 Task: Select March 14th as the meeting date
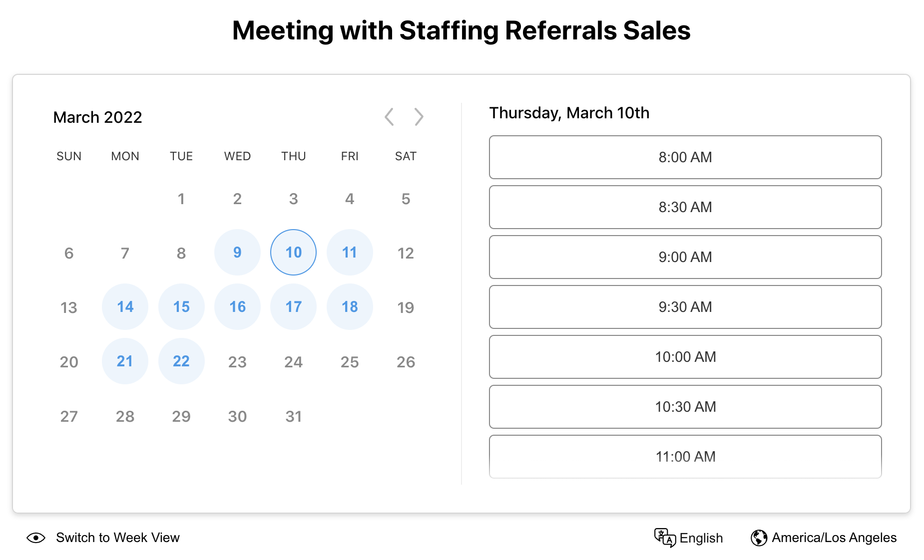click(x=125, y=307)
